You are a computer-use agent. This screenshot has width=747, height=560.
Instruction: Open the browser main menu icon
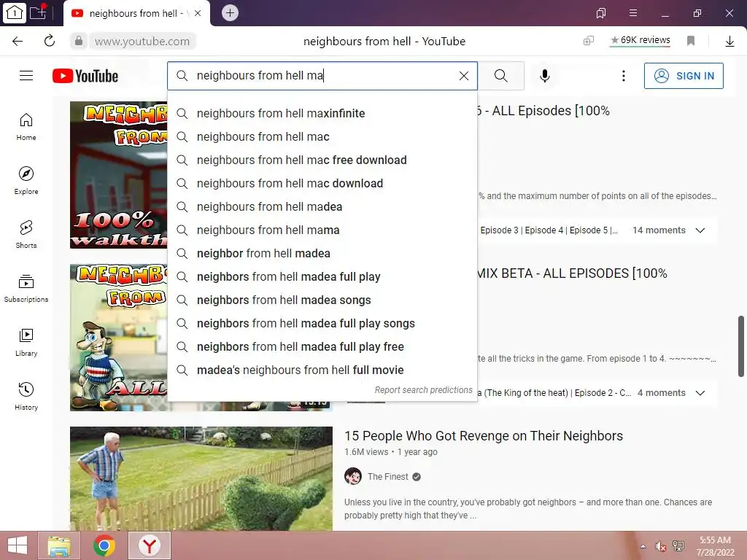[x=633, y=13]
